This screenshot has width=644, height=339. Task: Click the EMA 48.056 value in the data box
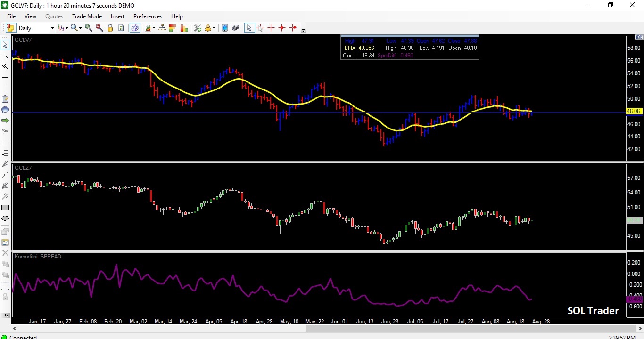point(359,48)
